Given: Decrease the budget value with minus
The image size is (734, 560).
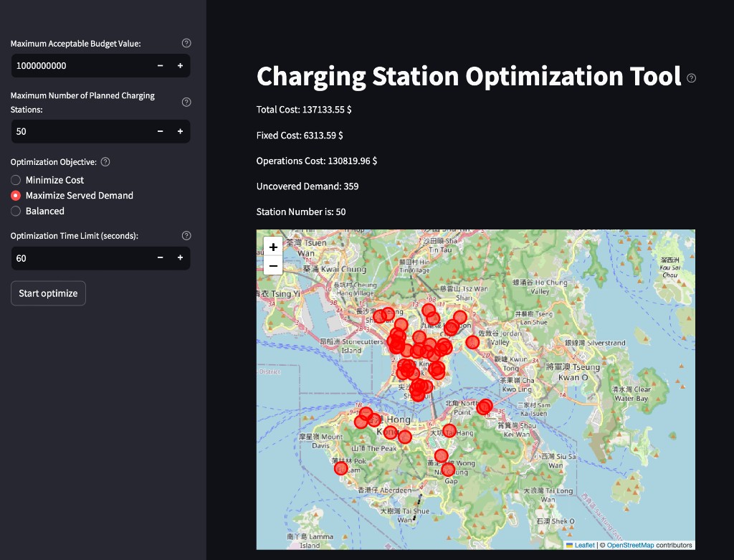Looking at the screenshot, I should pyautogui.click(x=160, y=65).
